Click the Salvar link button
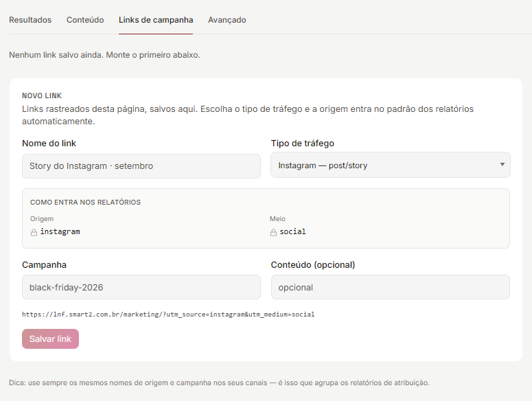532x401 pixels. (50, 339)
